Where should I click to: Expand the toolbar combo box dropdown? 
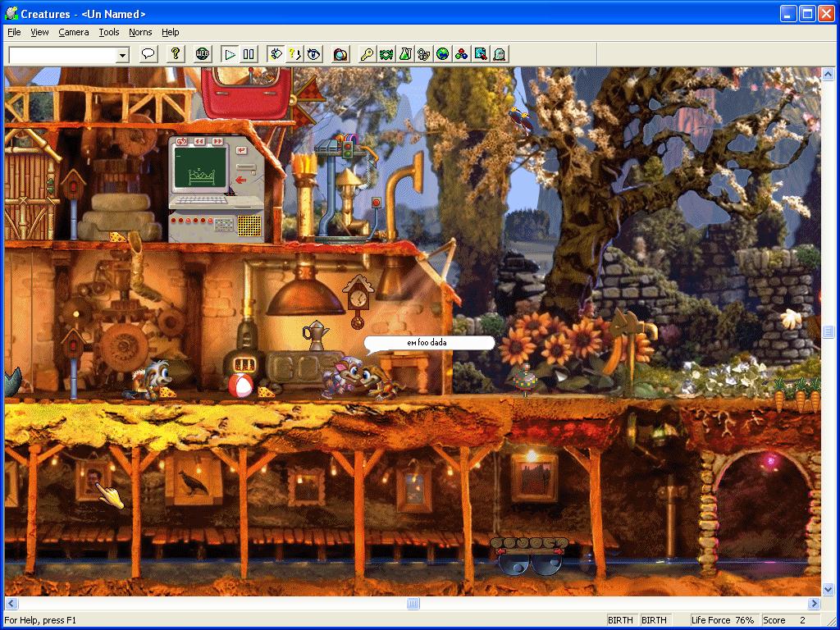[123, 55]
